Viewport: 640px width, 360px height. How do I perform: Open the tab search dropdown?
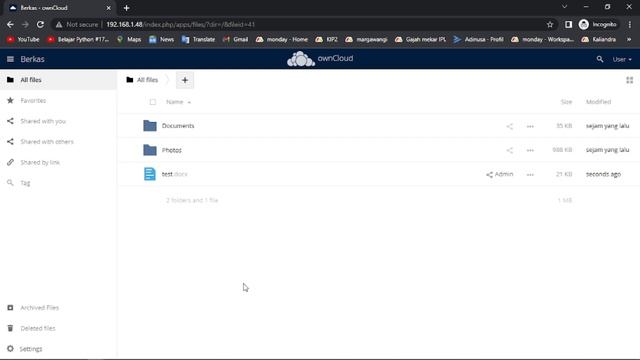tap(564, 7)
